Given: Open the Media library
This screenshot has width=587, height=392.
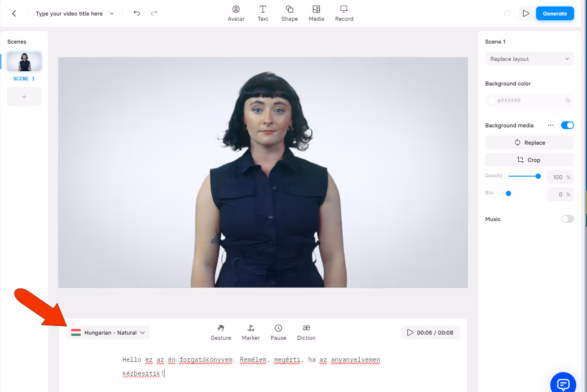Looking at the screenshot, I should click(x=316, y=13).
